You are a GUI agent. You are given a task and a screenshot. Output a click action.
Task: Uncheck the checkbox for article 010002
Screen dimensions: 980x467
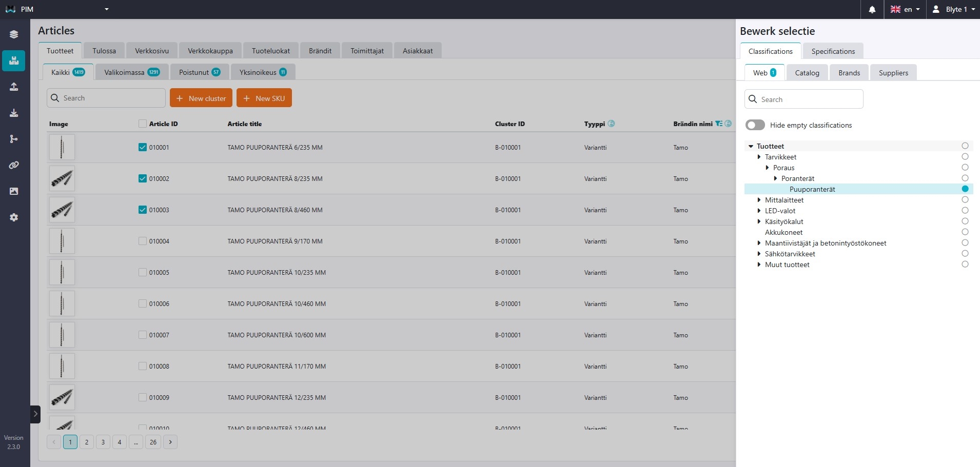[x=143, y=178]
